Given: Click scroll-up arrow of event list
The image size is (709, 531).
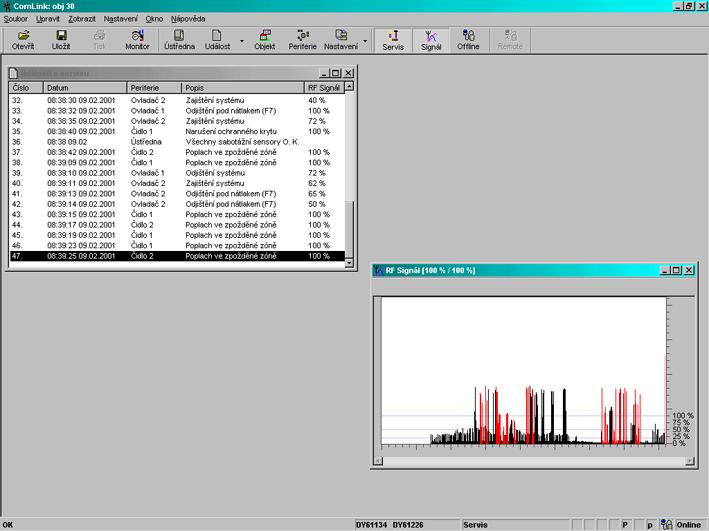Looking at the screenshot, I should pyautogui.click(x=349, y=86).
